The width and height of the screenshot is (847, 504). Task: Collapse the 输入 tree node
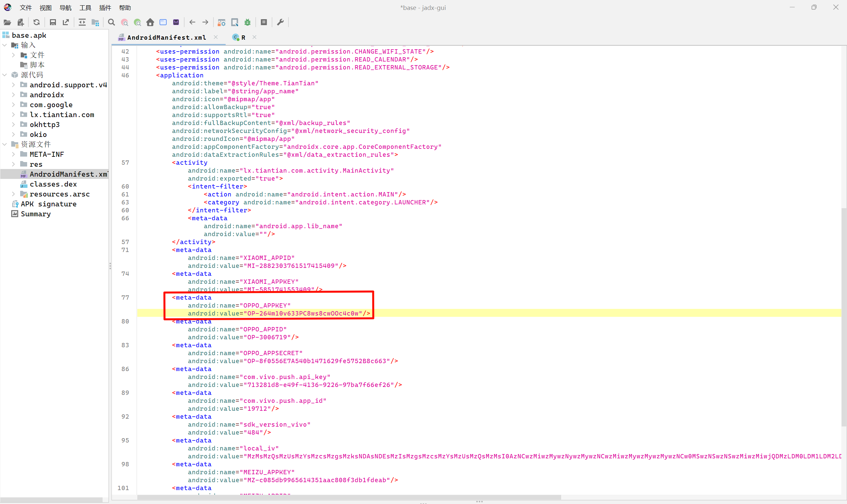5,45
